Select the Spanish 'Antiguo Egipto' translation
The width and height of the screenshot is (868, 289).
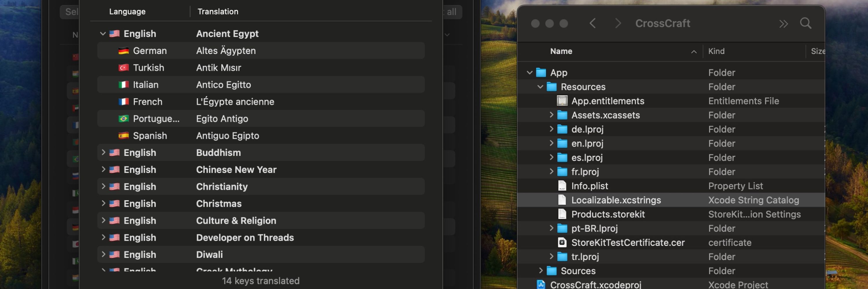coord(227,136)
